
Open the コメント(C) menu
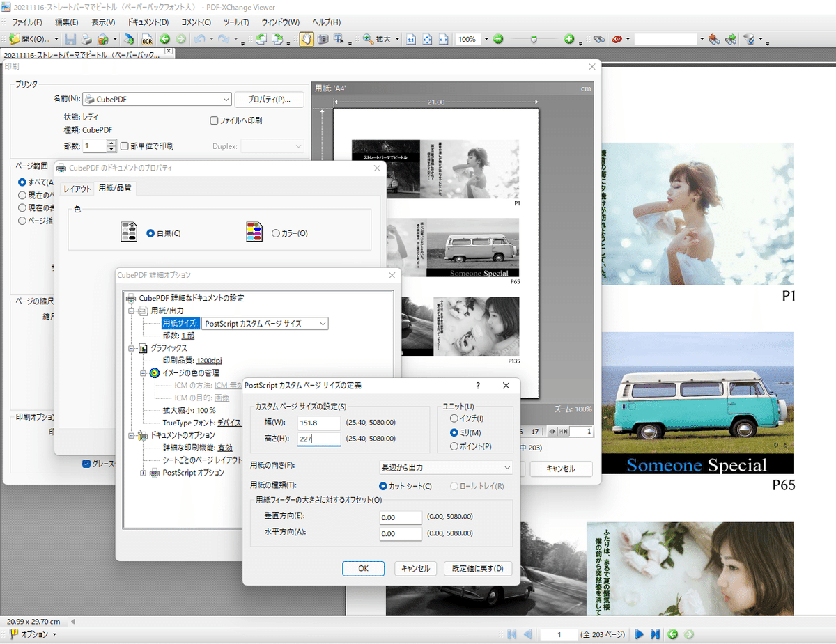point(196,22)
